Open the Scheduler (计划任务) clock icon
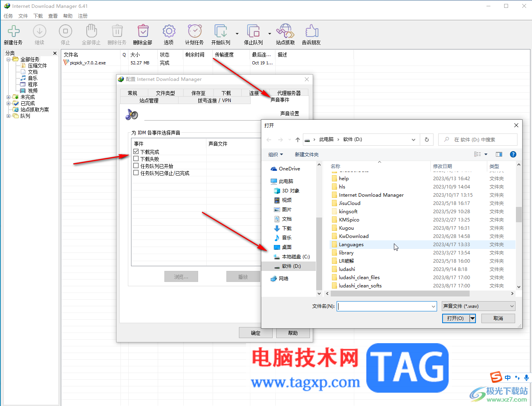 point(195,31)
